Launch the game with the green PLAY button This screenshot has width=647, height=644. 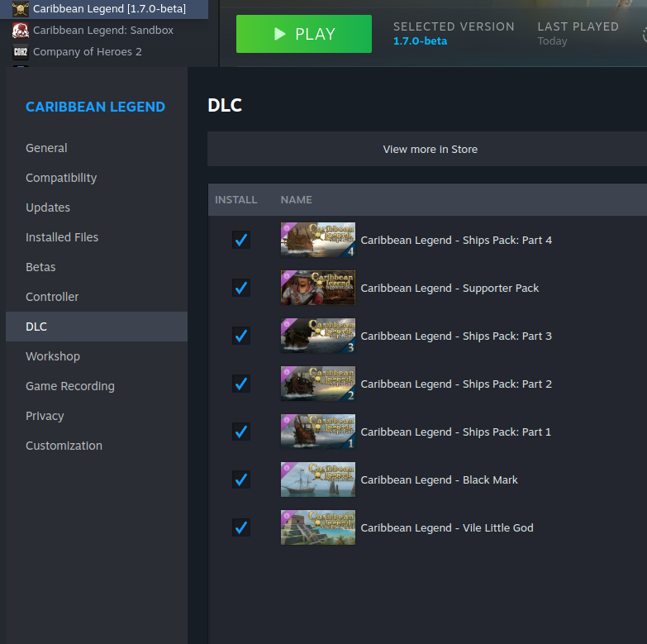coord(304,34)
